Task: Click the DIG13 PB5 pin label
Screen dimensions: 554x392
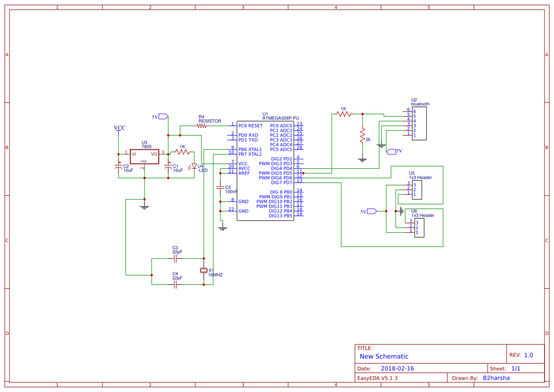Action: click(281, 216)
